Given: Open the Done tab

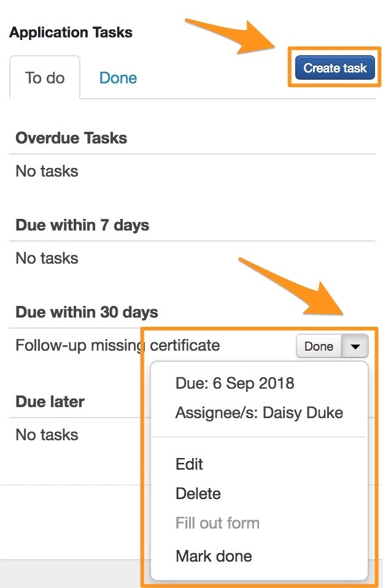Looking at the screenshot, I should point(118,78).
